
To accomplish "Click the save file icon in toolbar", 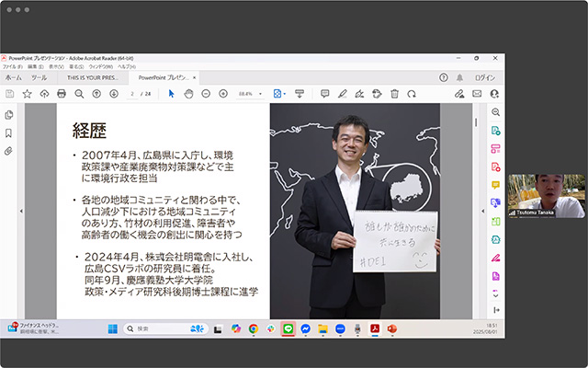I will point(10,94).
